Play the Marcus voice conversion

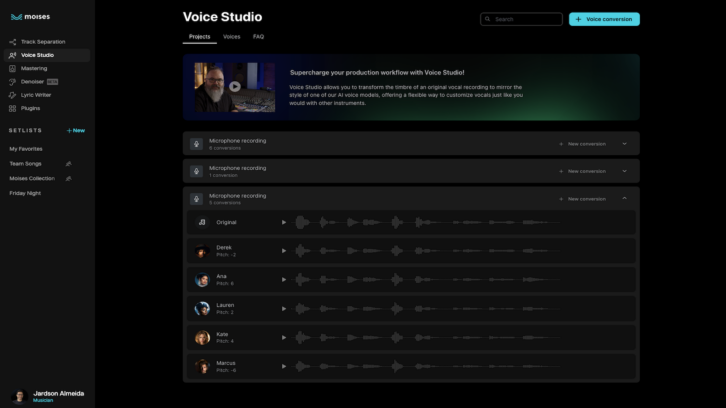[284, 366]
